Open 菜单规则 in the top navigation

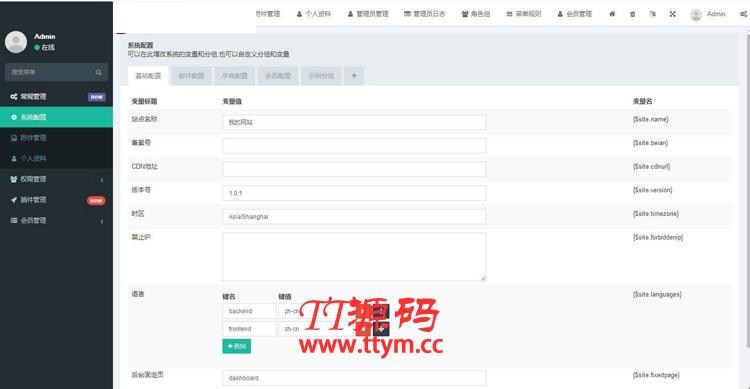pos(524,14)
